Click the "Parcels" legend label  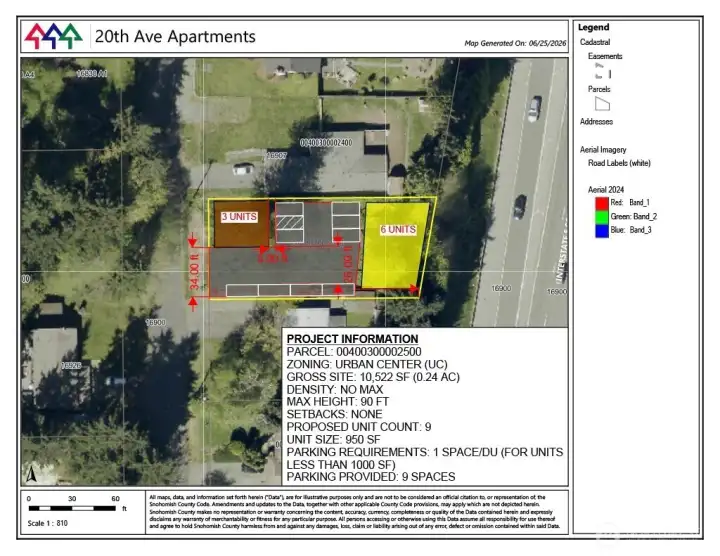click(599, 89)
